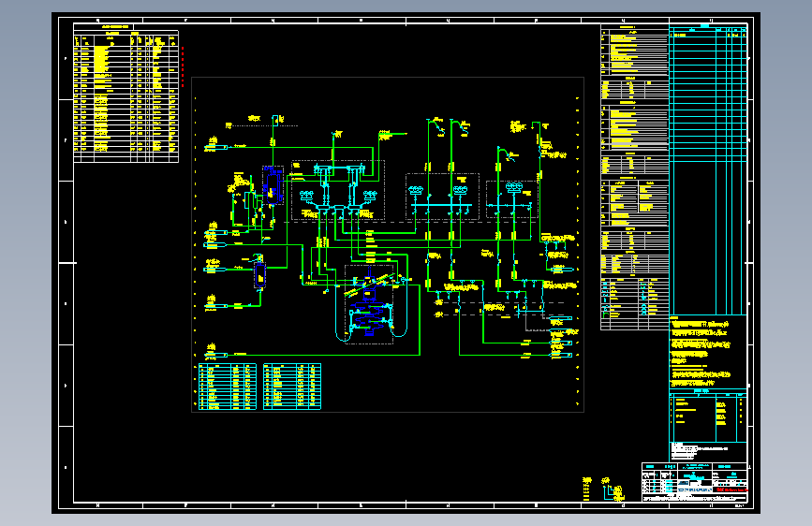Select the right cyan table below the diagram
The height and width of the screenshot is (526, 812).
[x=292, y=387]
